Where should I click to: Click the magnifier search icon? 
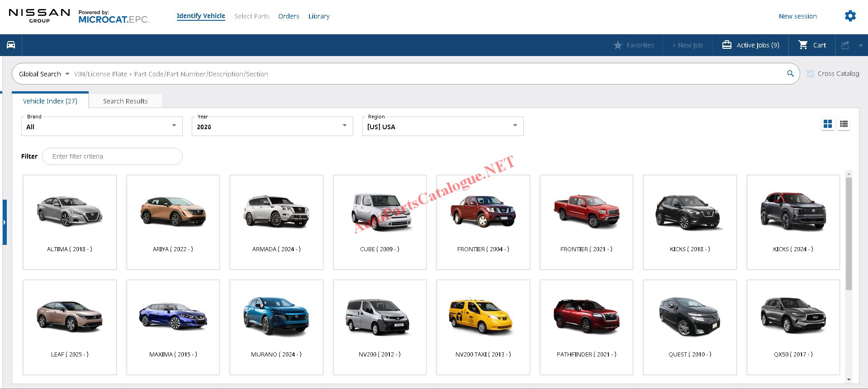click(790, 74)
